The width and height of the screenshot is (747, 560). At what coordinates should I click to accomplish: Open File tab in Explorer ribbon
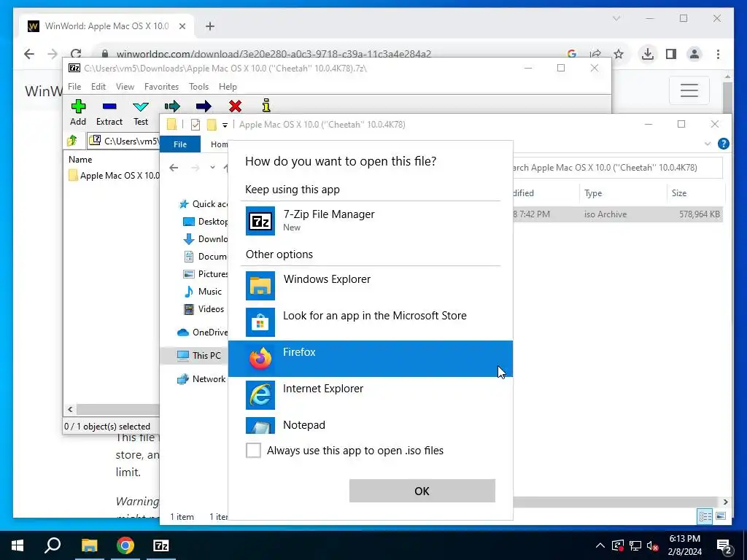tap(180, 144)
